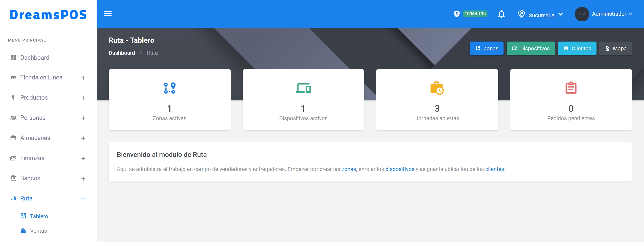This screenshot has width=644, height=242.
Task: Open the Zonas button
Action: [x=486, y=48]
